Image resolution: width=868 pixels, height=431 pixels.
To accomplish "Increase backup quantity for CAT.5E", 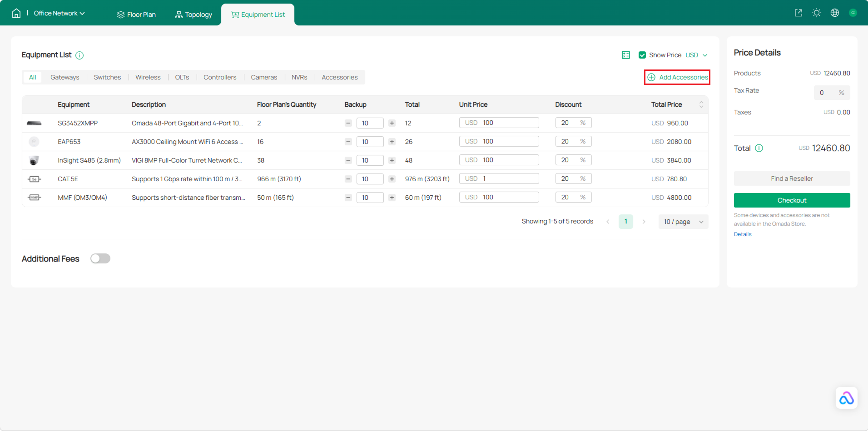I will (x=392, y=179).
